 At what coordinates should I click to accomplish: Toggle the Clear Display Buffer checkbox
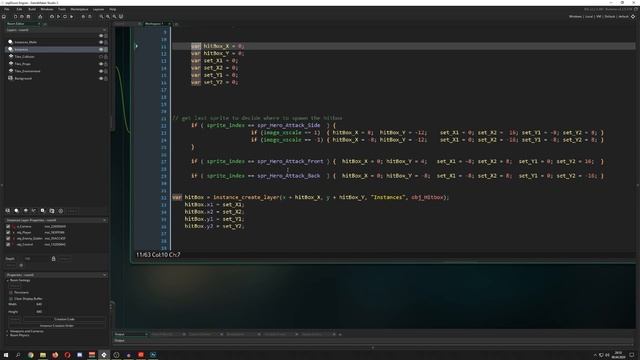point(11,298)
